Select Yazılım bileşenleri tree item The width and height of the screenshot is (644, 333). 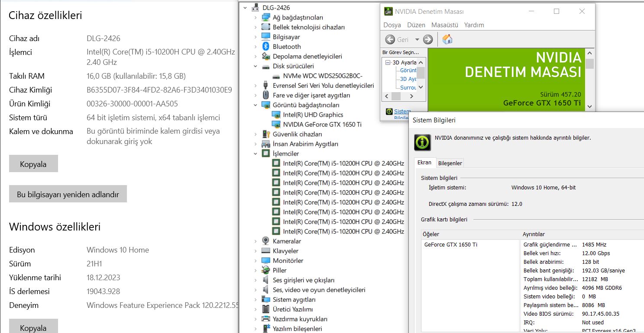(x=298, y=329)
